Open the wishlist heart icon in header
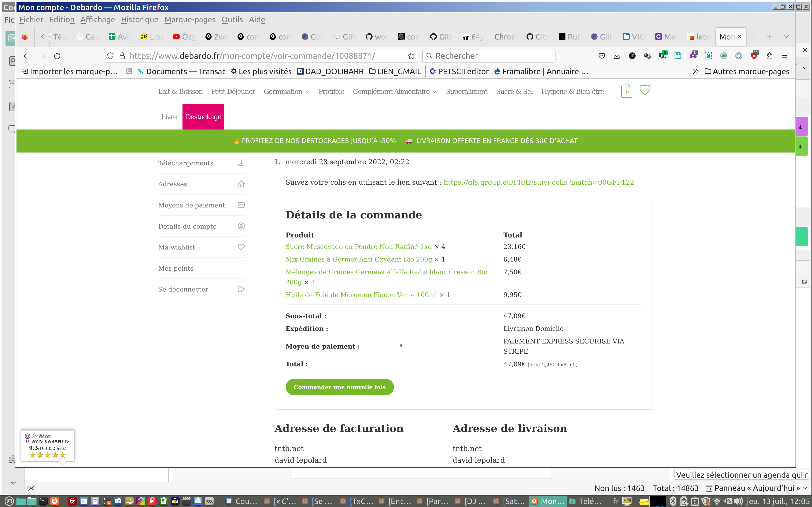The image size is (812, 507). point(645,90)
